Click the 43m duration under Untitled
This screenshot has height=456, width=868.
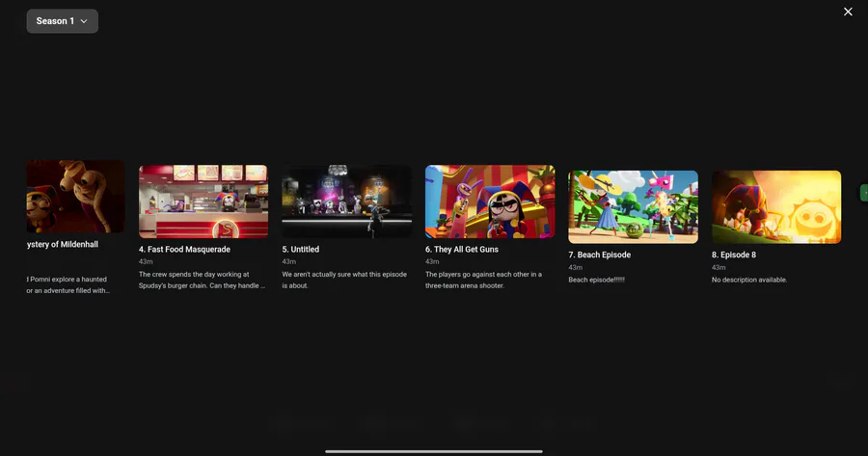[x=288, y=262]
